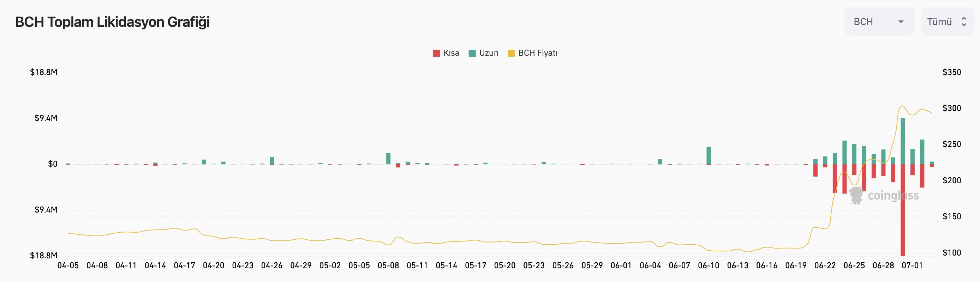980x282 pixels.
Task: Click the $300 price axis label
Action: pos(951,108)
